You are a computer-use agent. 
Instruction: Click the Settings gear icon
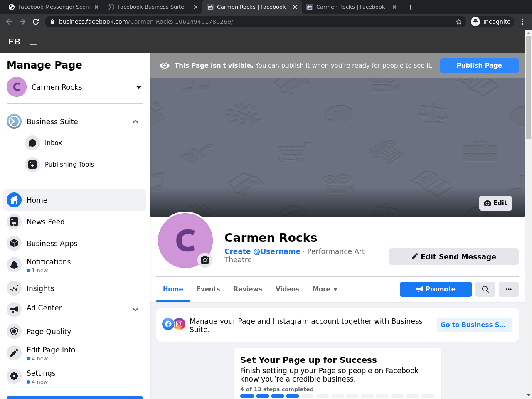(14, 377)
